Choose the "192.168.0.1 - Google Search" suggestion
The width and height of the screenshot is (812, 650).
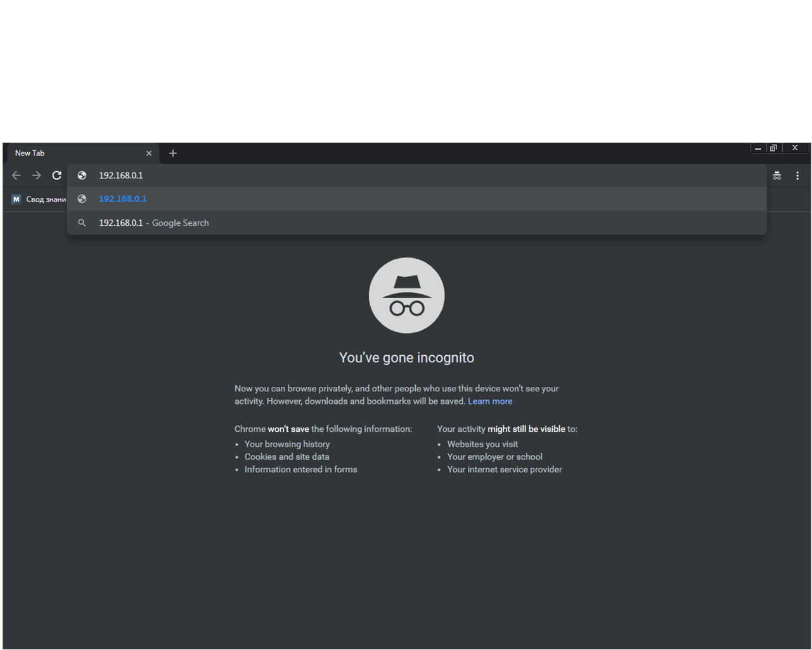coord(154,223)
